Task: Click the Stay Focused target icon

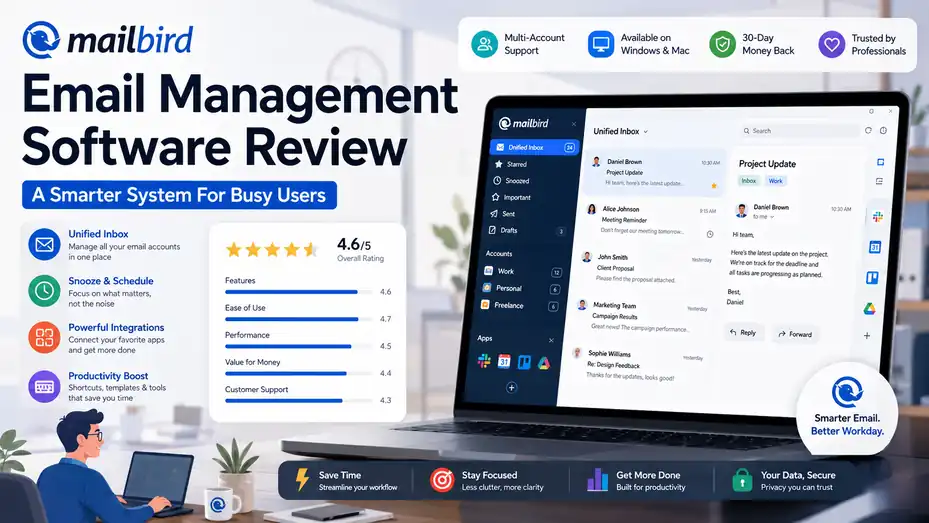Action: coord(442,480)
